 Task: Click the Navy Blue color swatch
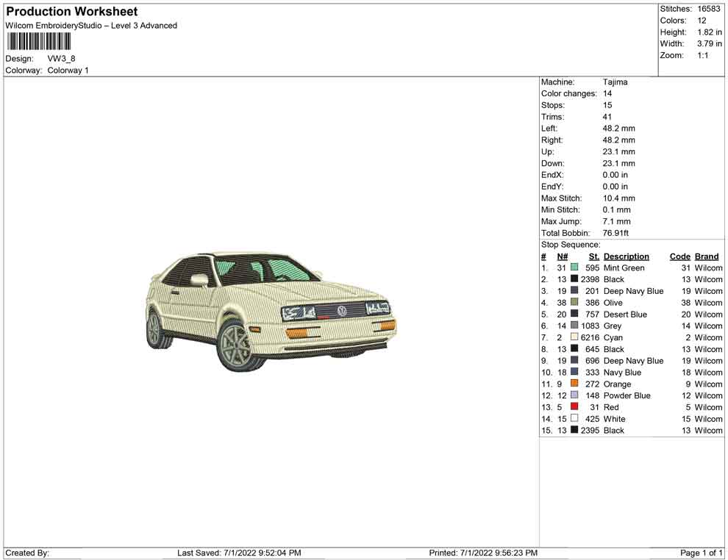point(574,373)
